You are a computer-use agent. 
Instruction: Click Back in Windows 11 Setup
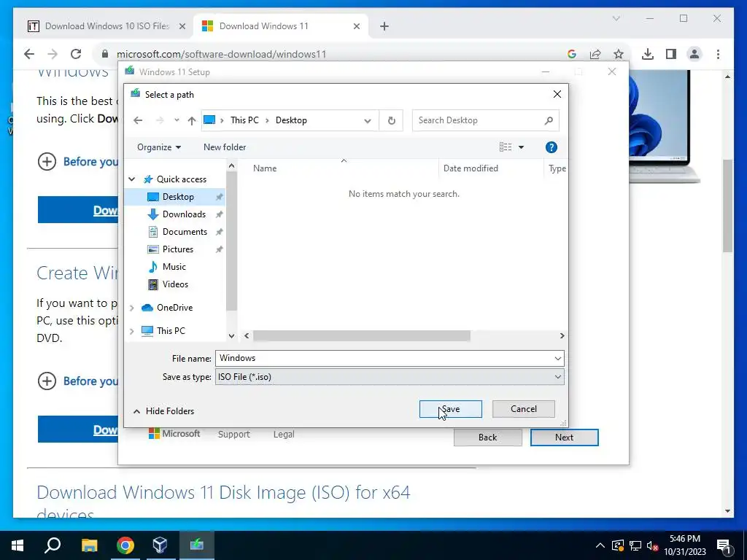pyautogui.click(x=487, y=437)
